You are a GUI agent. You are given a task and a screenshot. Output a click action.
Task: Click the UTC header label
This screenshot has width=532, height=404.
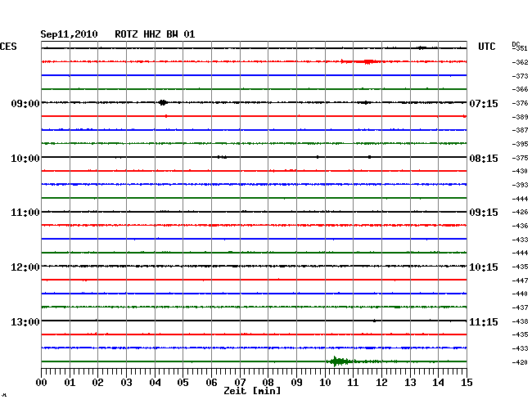pos(486,47)
